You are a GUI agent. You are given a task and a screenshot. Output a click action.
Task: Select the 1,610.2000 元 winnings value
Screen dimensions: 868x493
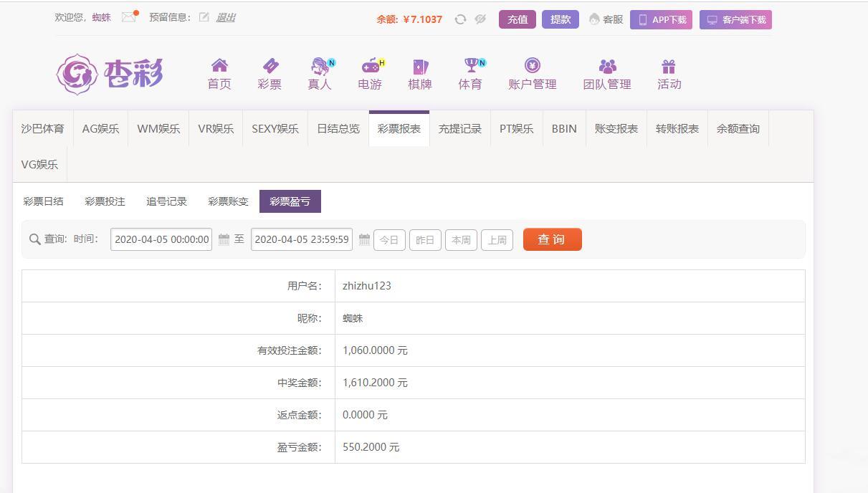pyautogui.click(x=375, y=383)
